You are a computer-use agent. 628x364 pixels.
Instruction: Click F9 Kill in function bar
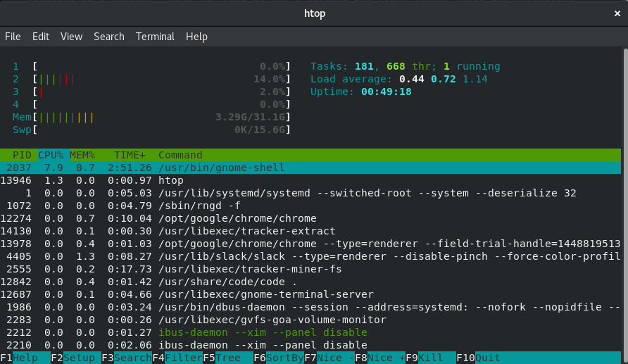431,358
